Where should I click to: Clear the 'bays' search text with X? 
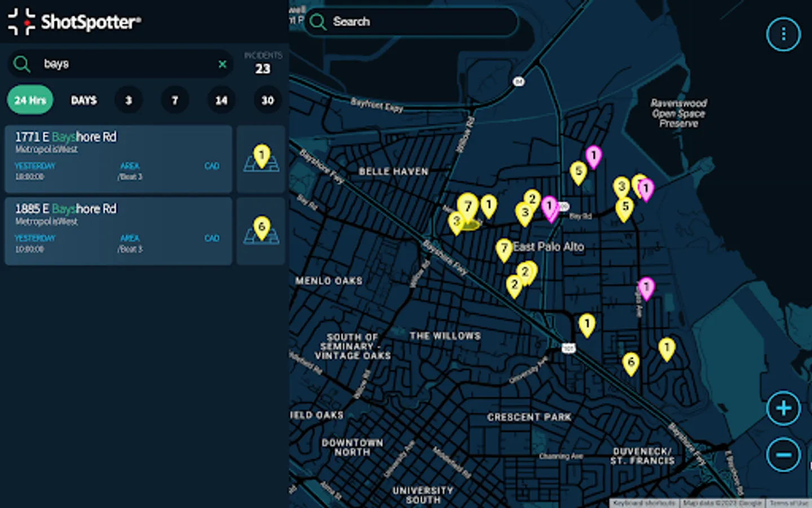pos(222,64)
